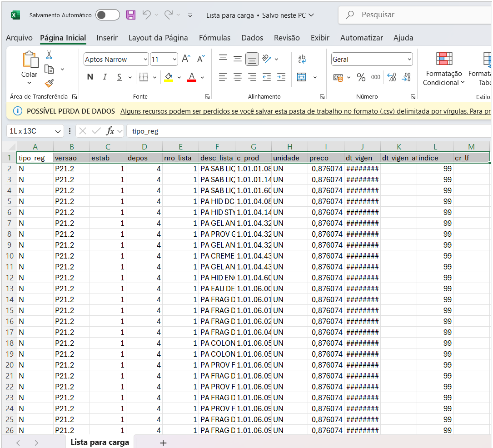Add a new sheet with plus button
This screenshot has height=448, width=493.
tap(163, 443)
